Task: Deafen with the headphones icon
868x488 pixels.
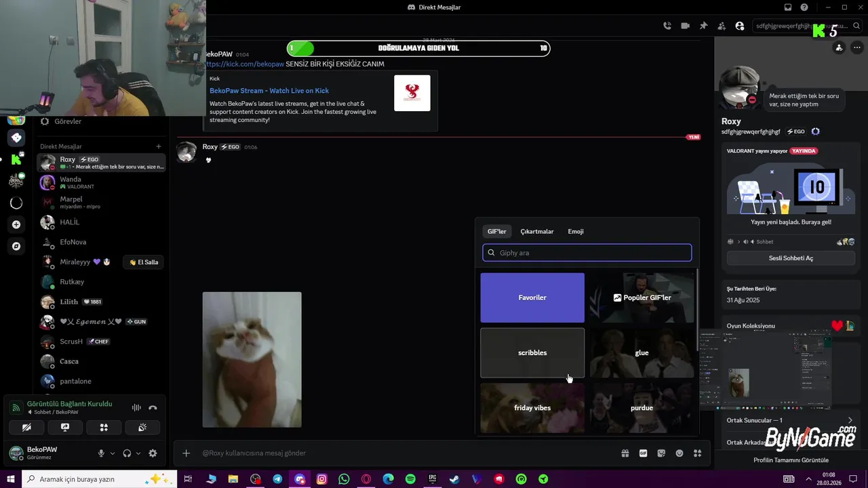Action: (x=127, y=453)
